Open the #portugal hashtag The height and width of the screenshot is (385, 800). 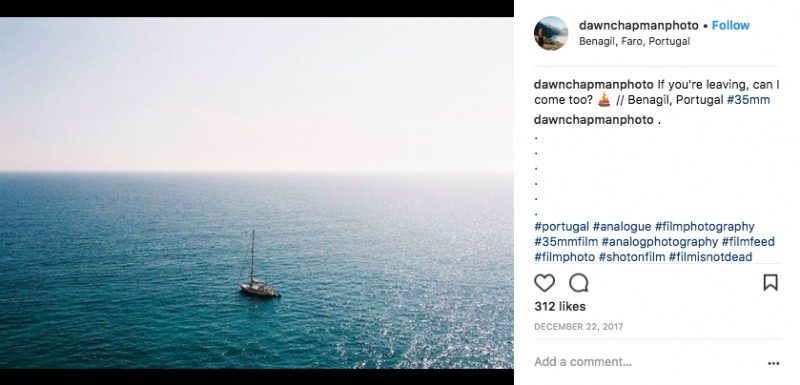point(562,226)
